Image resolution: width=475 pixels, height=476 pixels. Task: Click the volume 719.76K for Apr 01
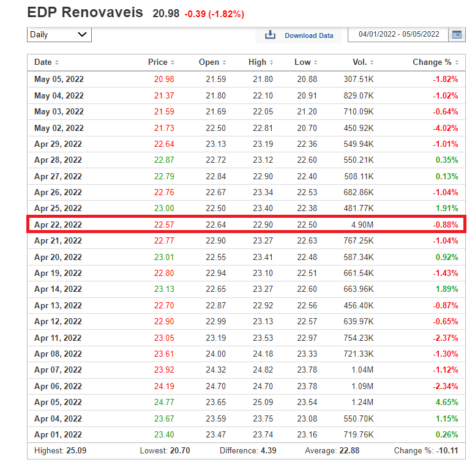pyautogui.click(x=358, y=435)
